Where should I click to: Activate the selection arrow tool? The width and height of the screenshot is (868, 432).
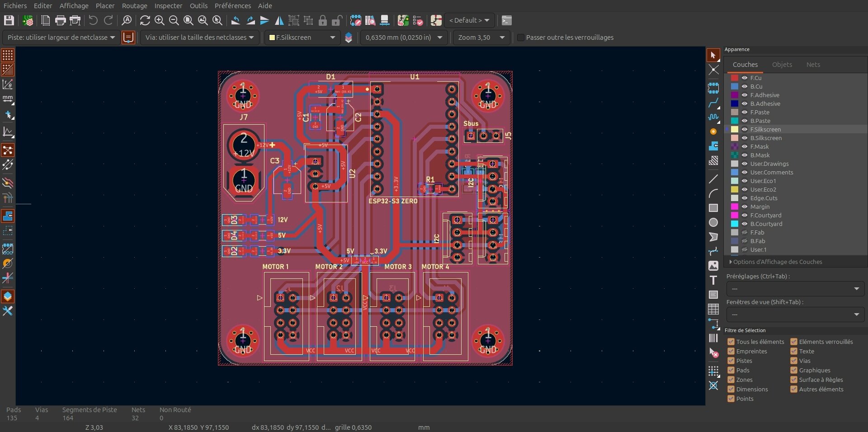coord(713,55)
